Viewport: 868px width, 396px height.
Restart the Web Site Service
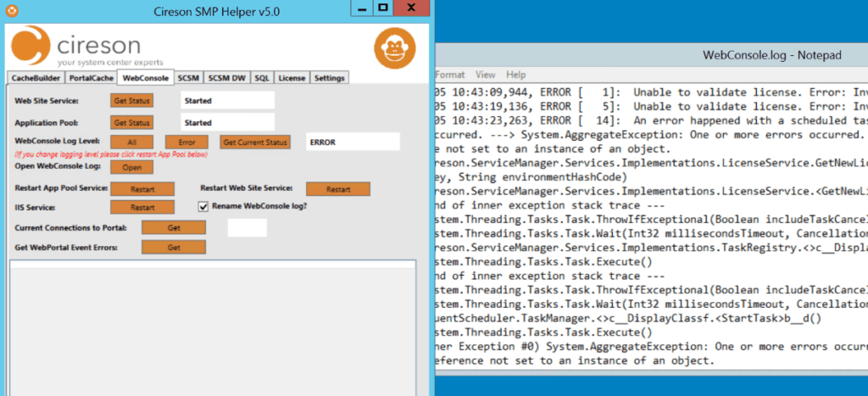tap(338, 189)
